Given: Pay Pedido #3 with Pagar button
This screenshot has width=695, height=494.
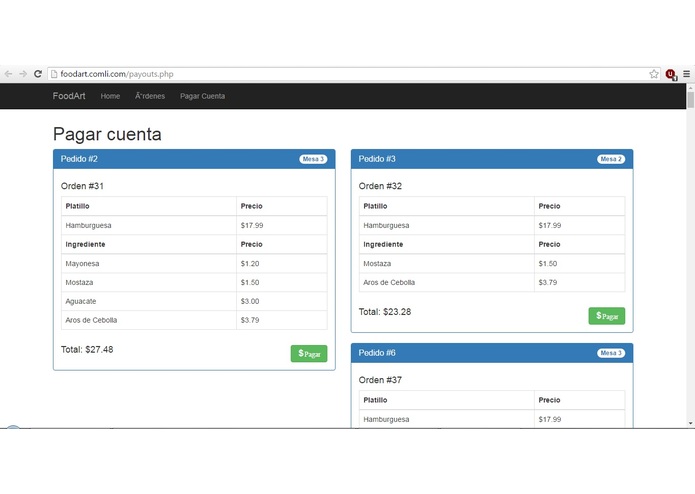Looking at the screenshot, I should click(607, 316).
